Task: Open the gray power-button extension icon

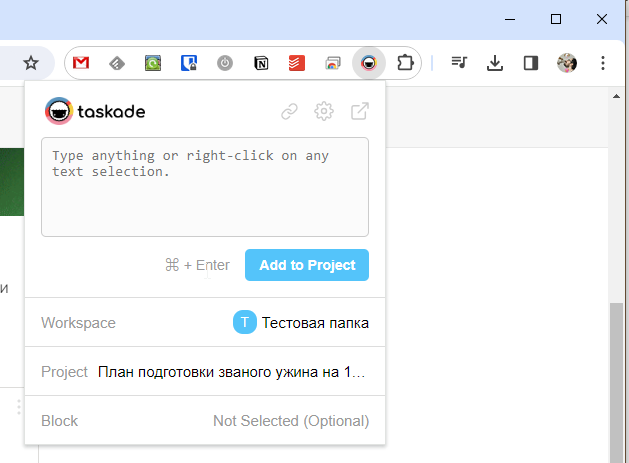Action: pos(225,63)
